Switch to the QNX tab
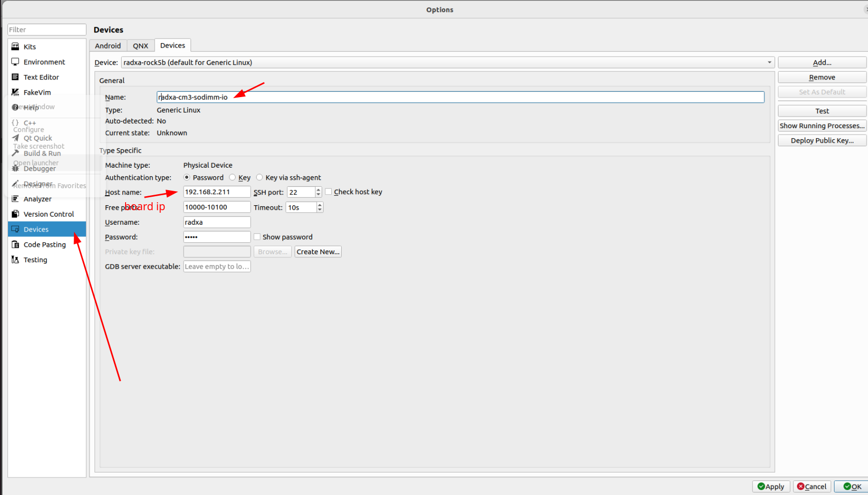The height and width of the screenshot is (495, 868). click(141, 46)
